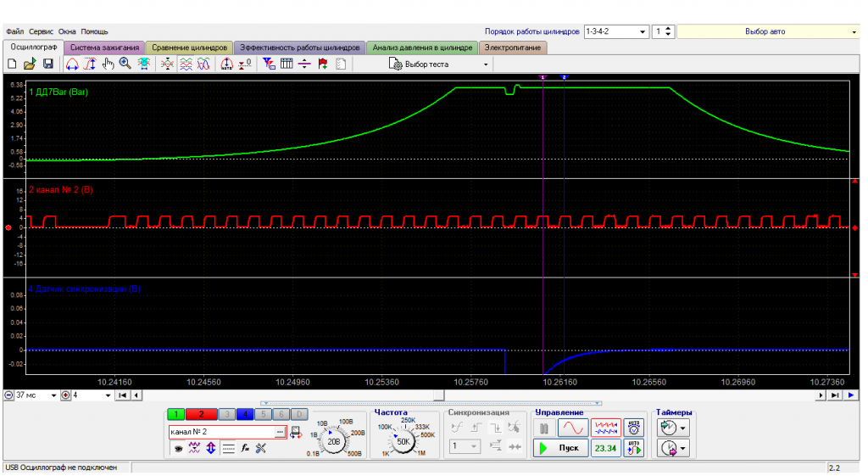Open the Помощь menu
868x476 pixels.
point(94,31)
